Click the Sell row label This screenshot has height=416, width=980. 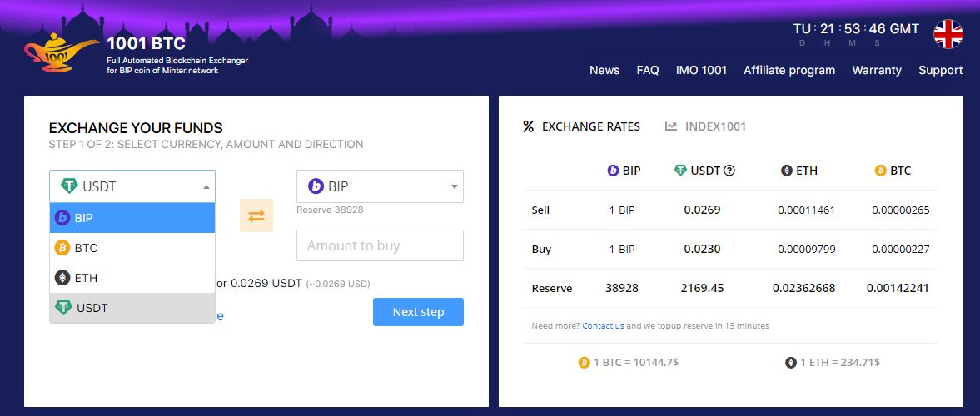pos(540,210)
